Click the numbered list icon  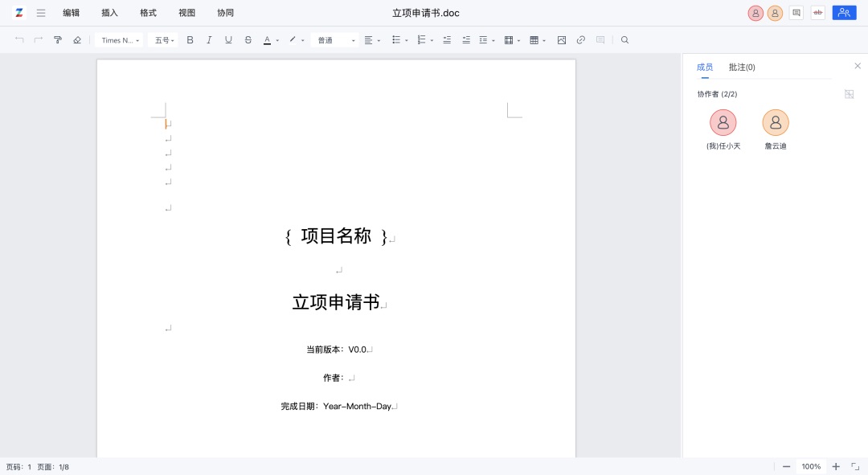422,40
